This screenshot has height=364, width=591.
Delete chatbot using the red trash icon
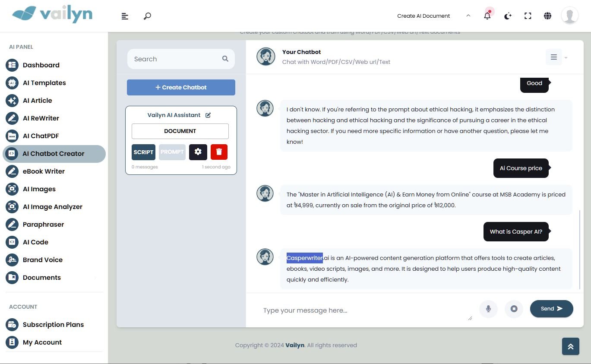click(x=219, y=152)
